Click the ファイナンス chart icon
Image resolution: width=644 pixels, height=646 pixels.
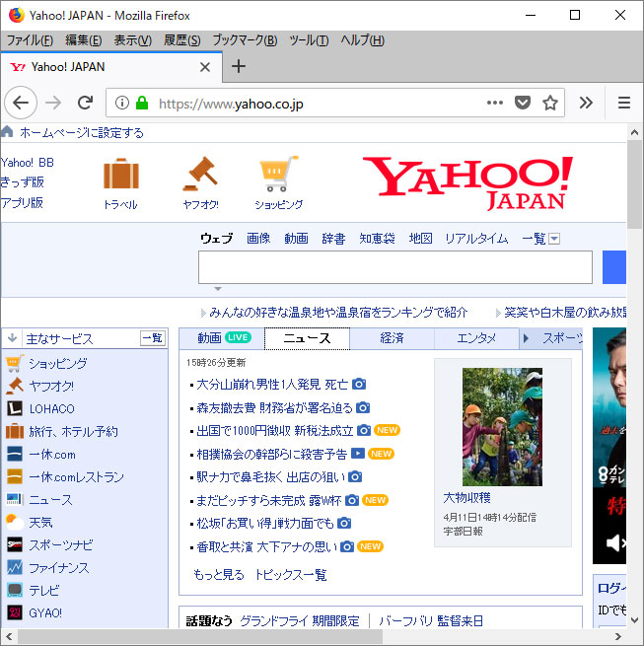click(15, 568)
